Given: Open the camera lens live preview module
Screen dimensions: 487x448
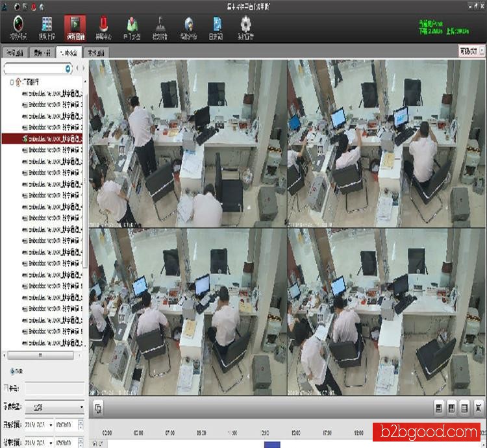Looking at the screenshot, I should 18,28.
